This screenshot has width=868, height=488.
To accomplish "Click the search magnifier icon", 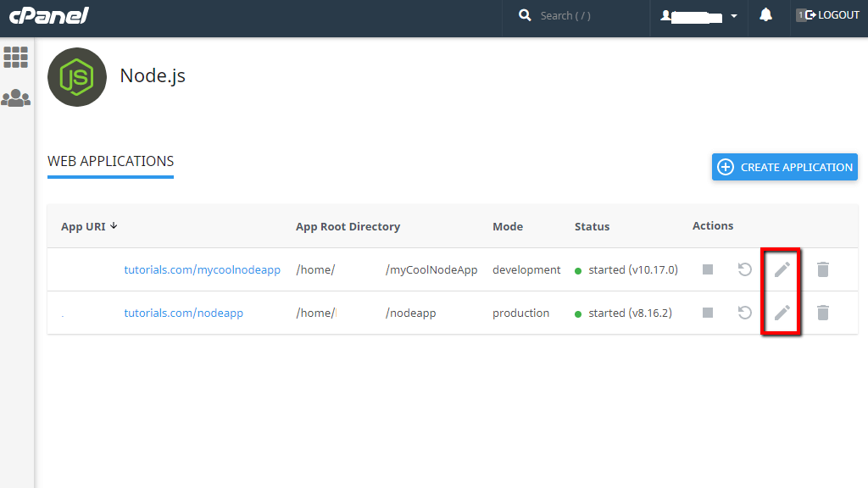I will (x=525, y=15).
